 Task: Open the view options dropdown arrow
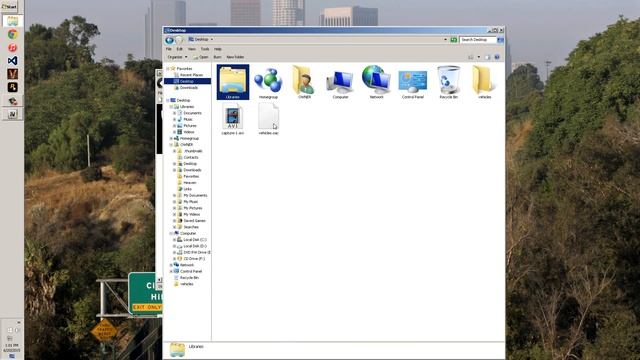point(478,57)
